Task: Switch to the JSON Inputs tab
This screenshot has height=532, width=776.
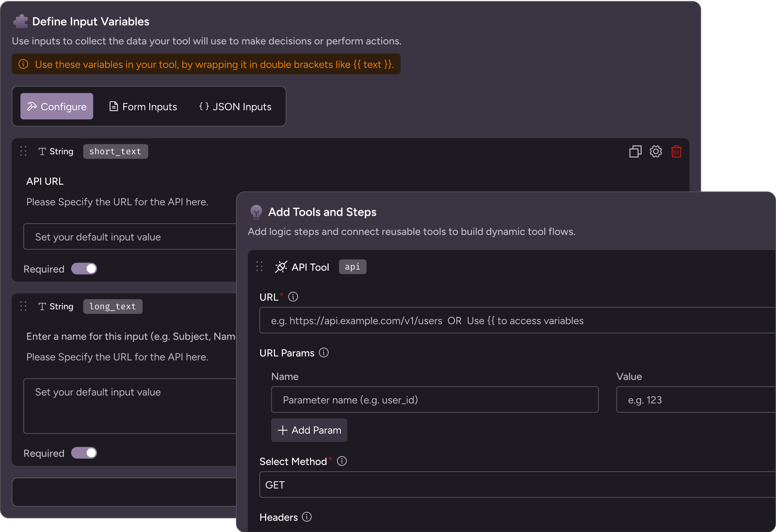Action: click(x=235, y=107)
